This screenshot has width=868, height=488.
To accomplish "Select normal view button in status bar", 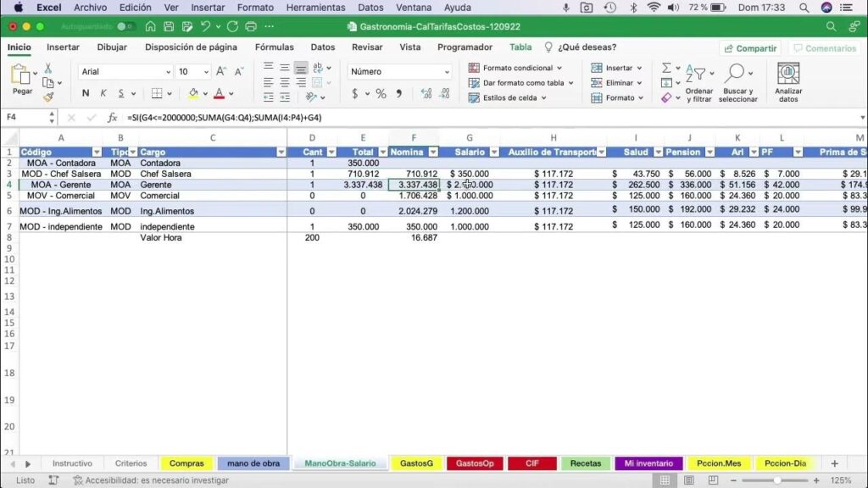I will [x=666, y=480].
